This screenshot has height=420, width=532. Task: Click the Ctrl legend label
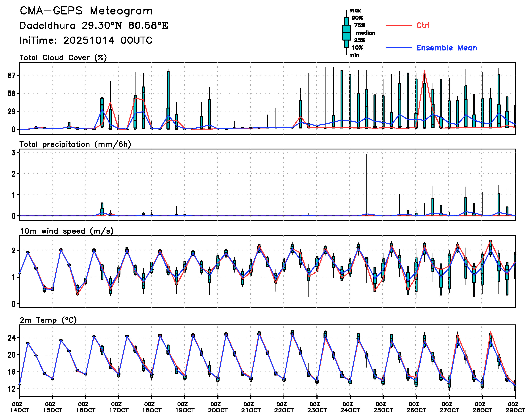pyautogui.click(x=423, y=25)
